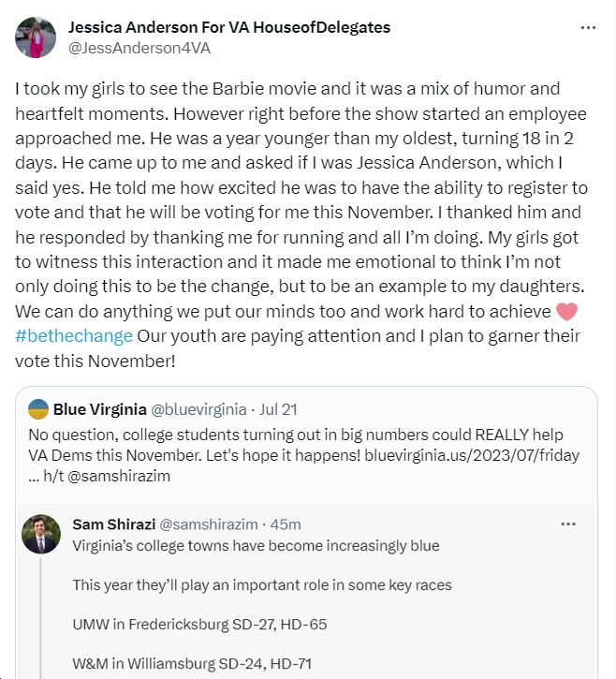The width and height of the screenshot is (616, 679).
Task: Click the @bluevirginia handle
Action: click(198, 409)
